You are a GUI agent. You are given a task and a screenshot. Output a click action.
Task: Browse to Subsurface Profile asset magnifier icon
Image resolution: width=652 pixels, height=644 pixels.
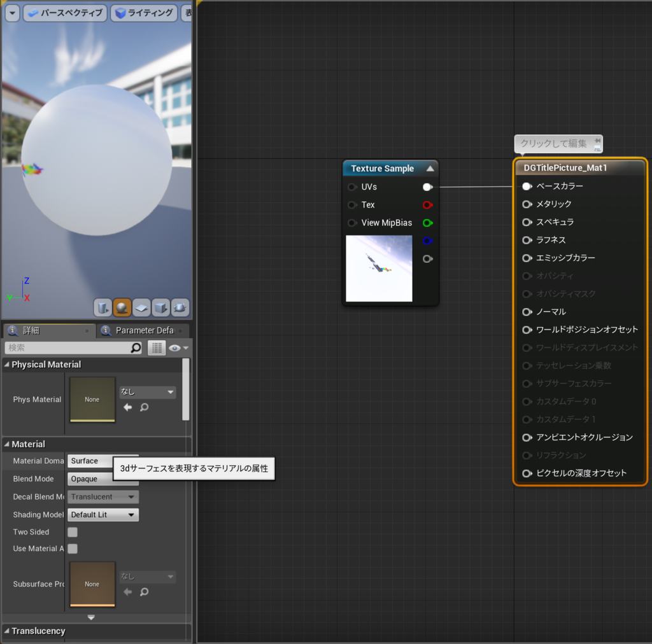[x=145, y=592]
